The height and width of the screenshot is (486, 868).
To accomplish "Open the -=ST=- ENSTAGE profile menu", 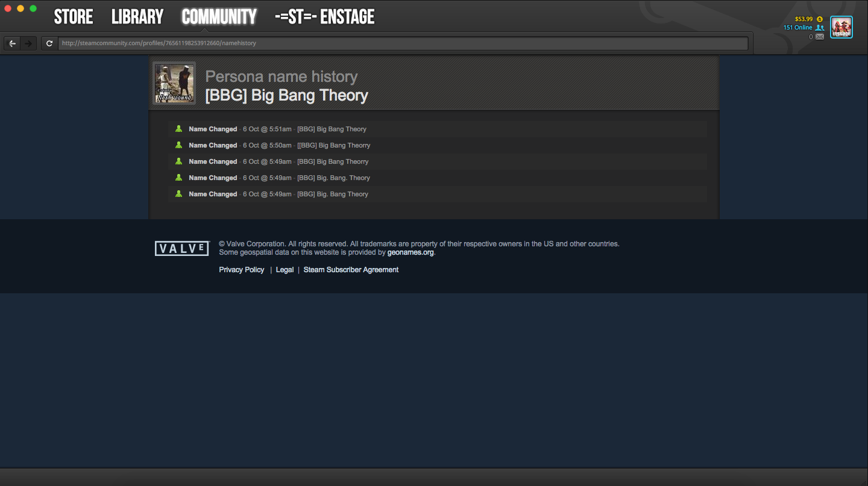I will pyautogui.click(x=324, y=17).
